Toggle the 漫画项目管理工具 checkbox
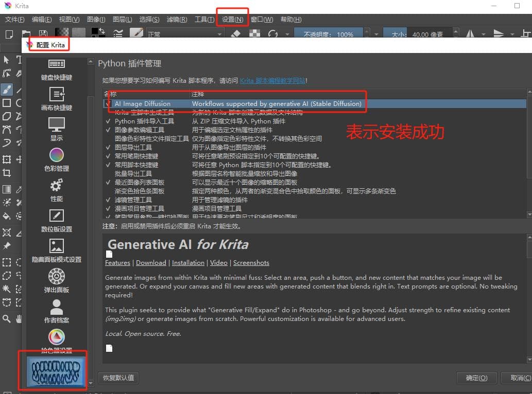The image size is (532, 394). point(108,209)
